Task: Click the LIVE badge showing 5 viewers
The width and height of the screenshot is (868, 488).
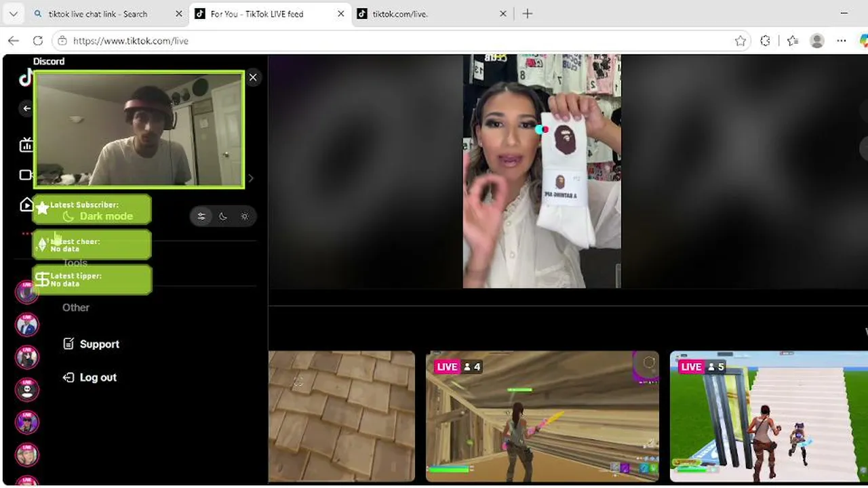Action: click(703, 367)
